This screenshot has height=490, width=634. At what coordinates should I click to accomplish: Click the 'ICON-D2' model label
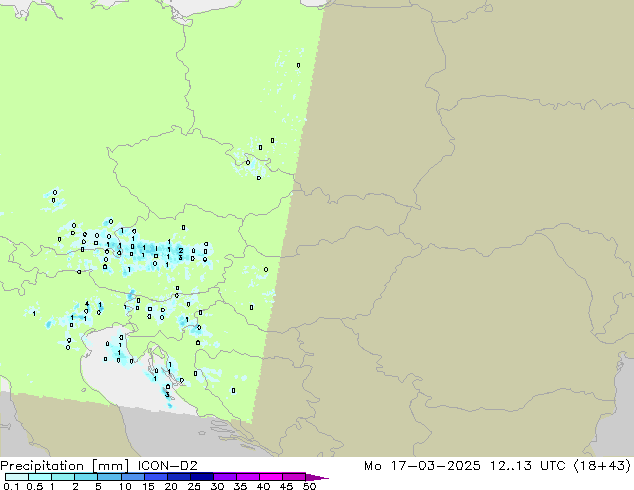tap(167, 466)
